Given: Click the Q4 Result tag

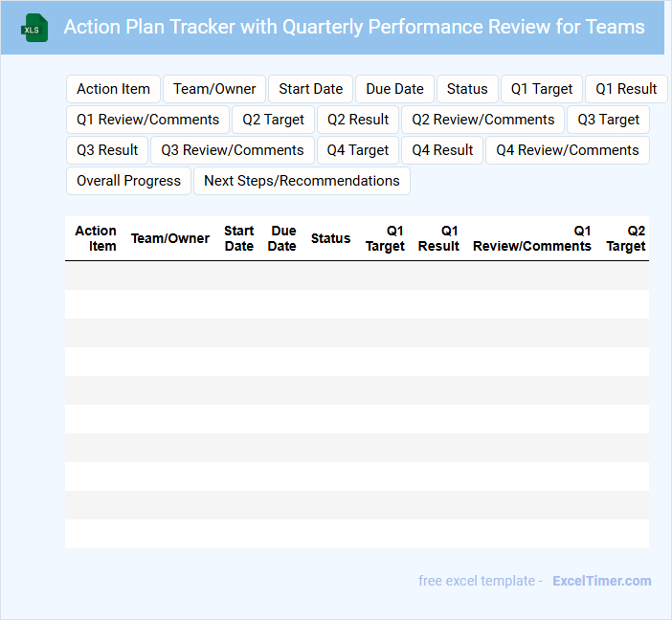Looking at the screenshot, I should tap(442, 150).
